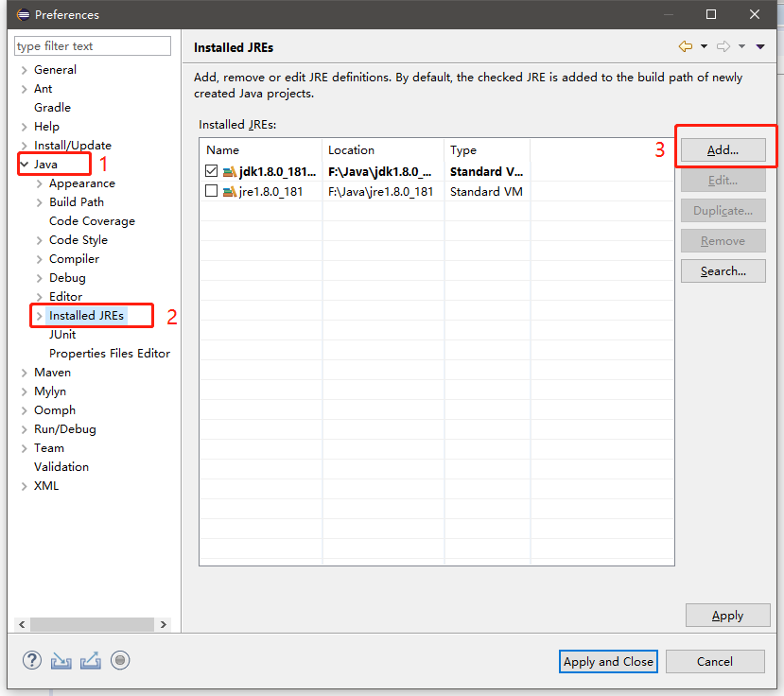Click the Search... button
This screenshot has height=696, width=784.
click(723, 271)
